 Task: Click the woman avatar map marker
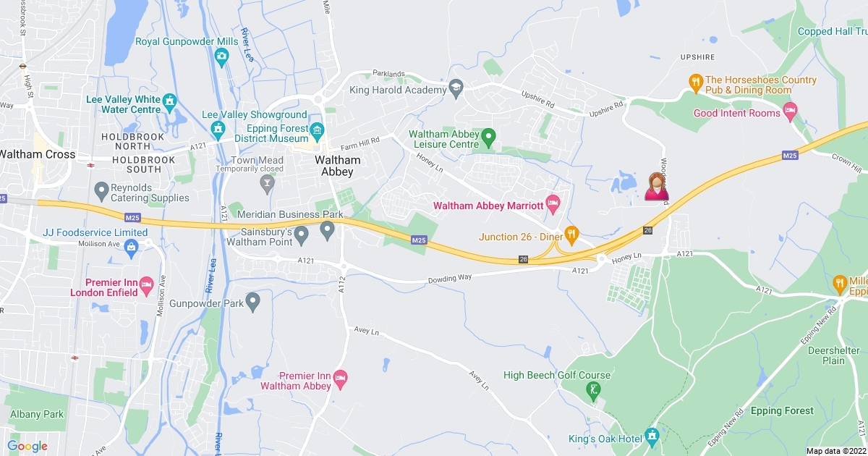coord(656,186)
